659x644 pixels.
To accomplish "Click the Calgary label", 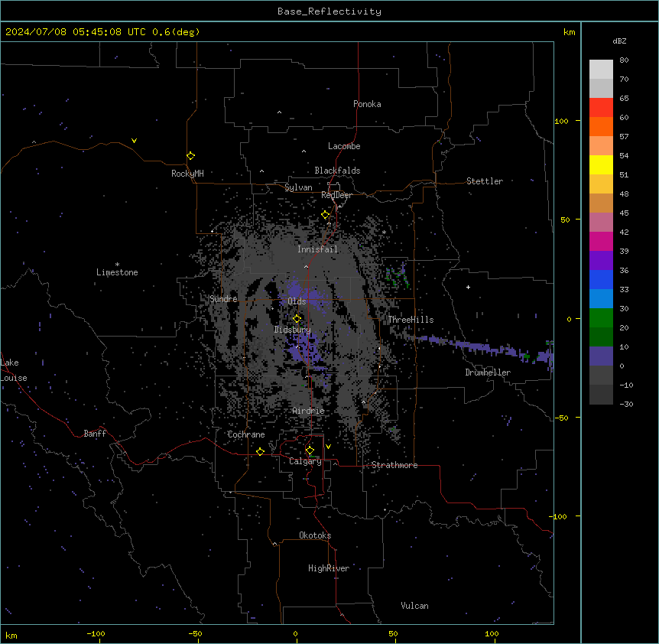I will [305, 461].
